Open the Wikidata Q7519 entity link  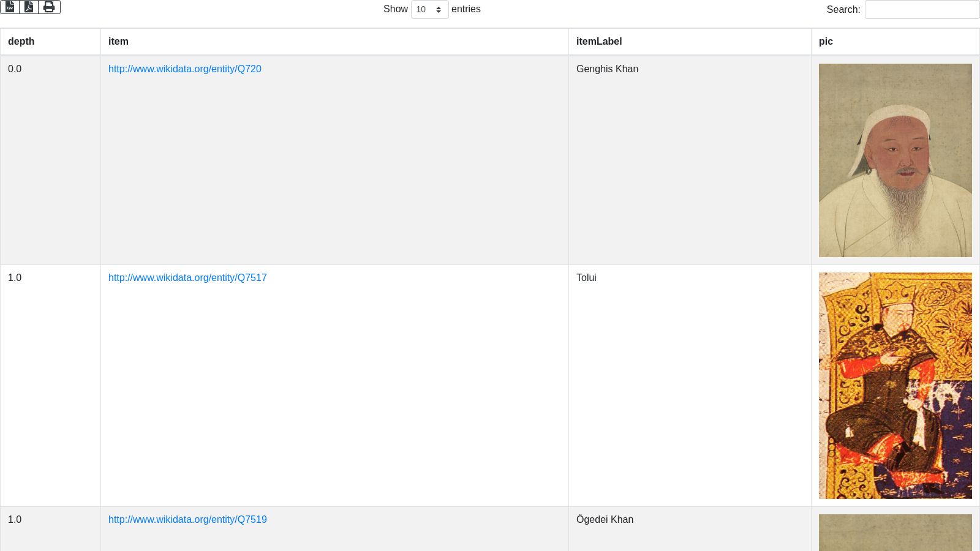(x=187, y=520)
